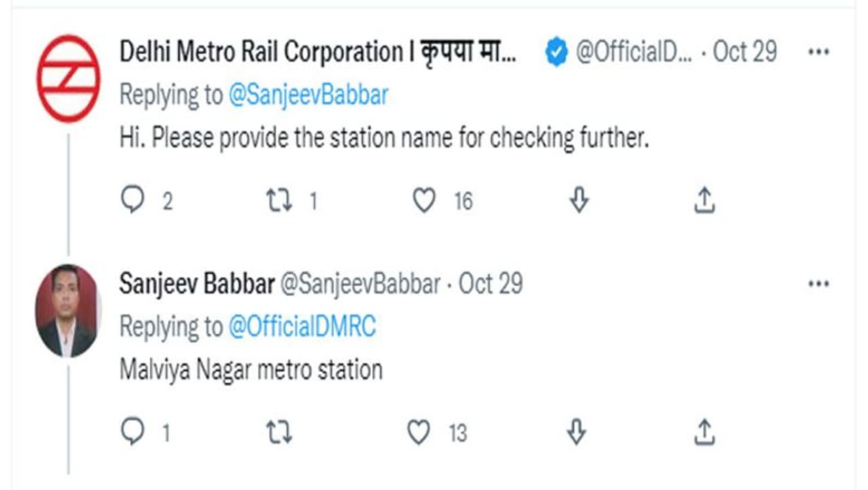Open more options for Delhi Metro tweet
The width and height of the screenshot is (868, 490).
point(819,52)
